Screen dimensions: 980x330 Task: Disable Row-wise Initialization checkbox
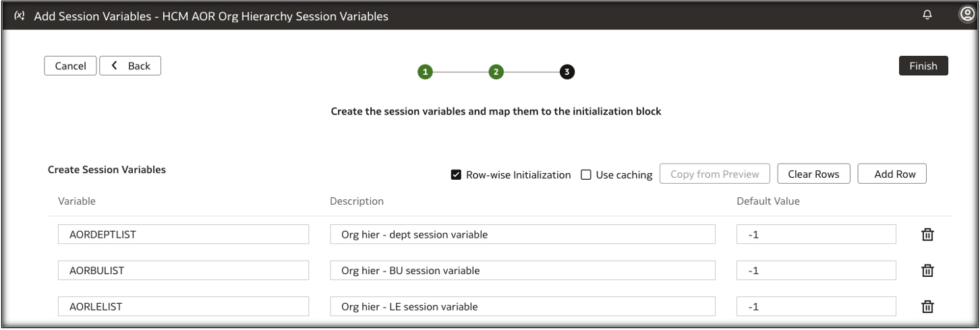click(x=456, y=175)
